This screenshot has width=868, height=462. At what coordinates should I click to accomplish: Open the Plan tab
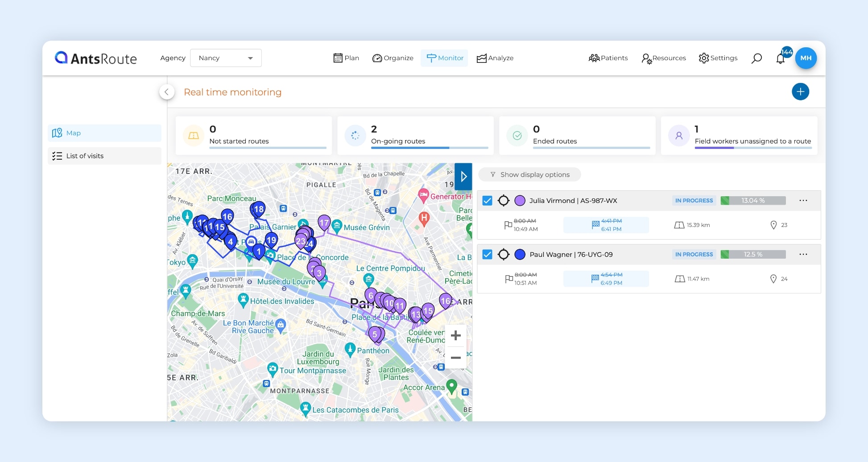[x=346, y=58]
